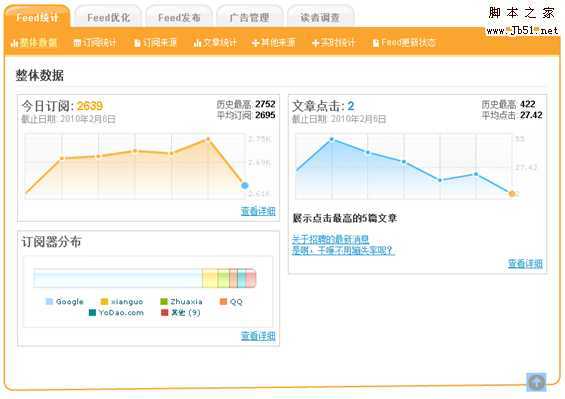Click the green segment of the distribution bar
The height and width of the screenshot is (399, 565).
tap(223, 278)
